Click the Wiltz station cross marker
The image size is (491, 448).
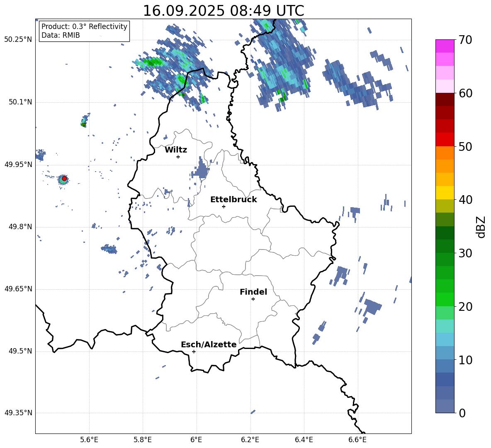(x=178, y=157)
